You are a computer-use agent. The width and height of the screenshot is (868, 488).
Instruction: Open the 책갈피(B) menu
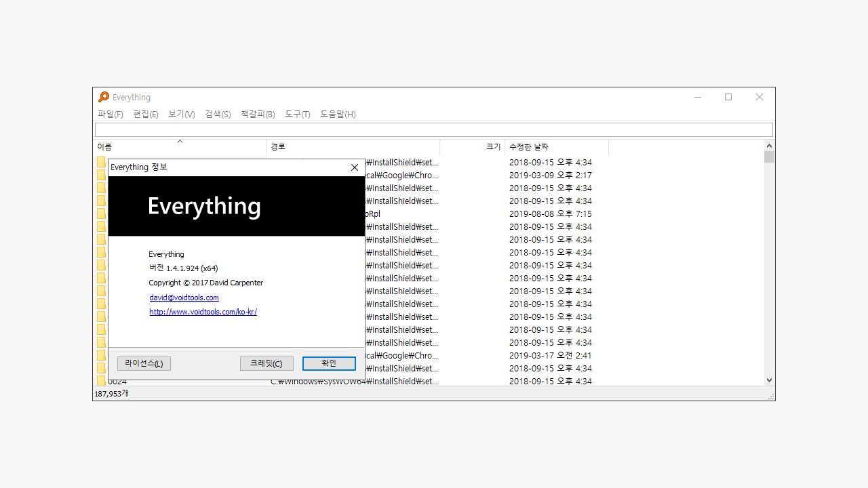[x=258, y=114]
